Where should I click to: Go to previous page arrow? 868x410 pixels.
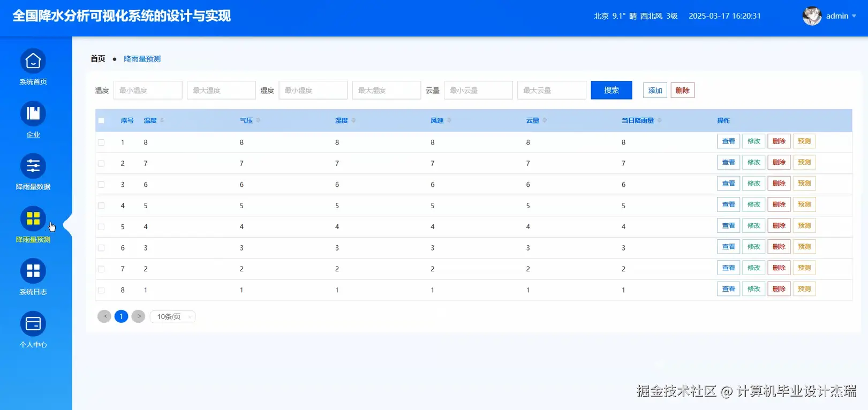tap(104, 316)
